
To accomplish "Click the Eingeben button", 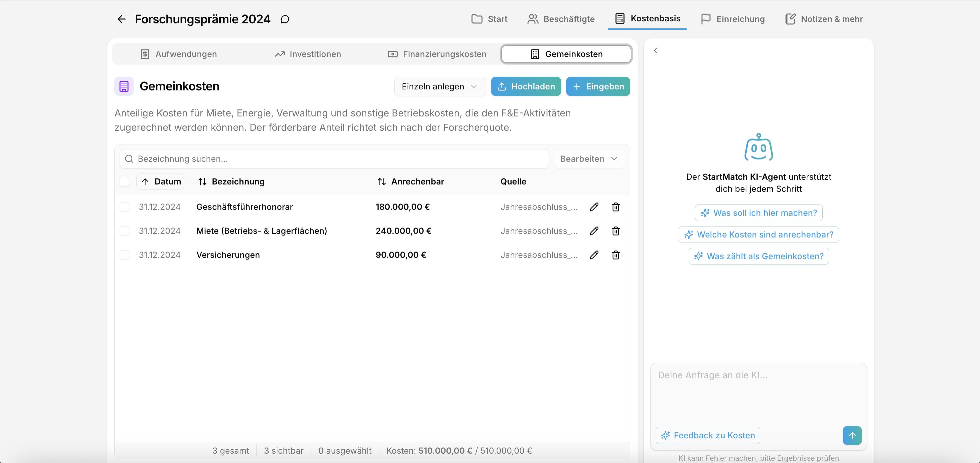I will 598,86.
